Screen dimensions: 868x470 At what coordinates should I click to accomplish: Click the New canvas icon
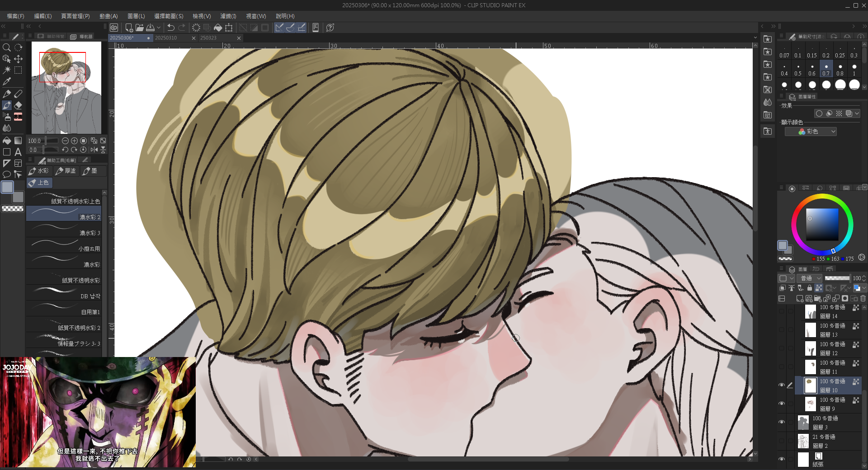tap(129, 28)
